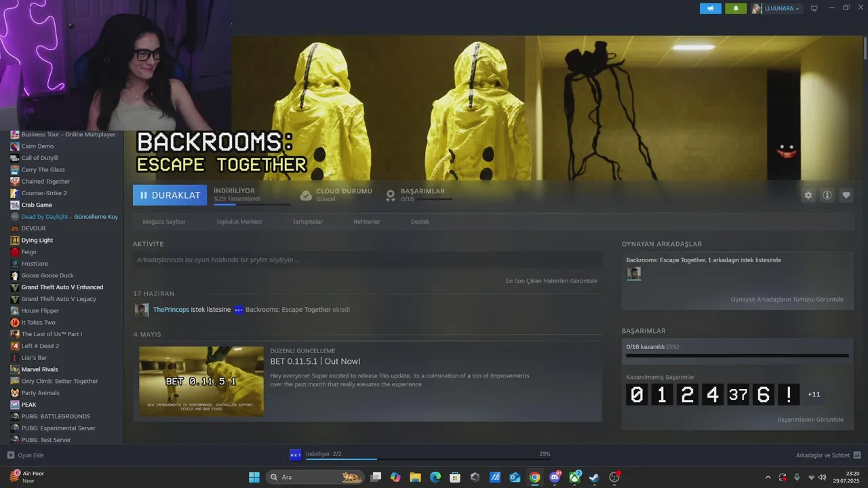Viewport: 868px width, 488px height.
Task: Open Steam from the Windows taskbar
Action: [595, 477]
